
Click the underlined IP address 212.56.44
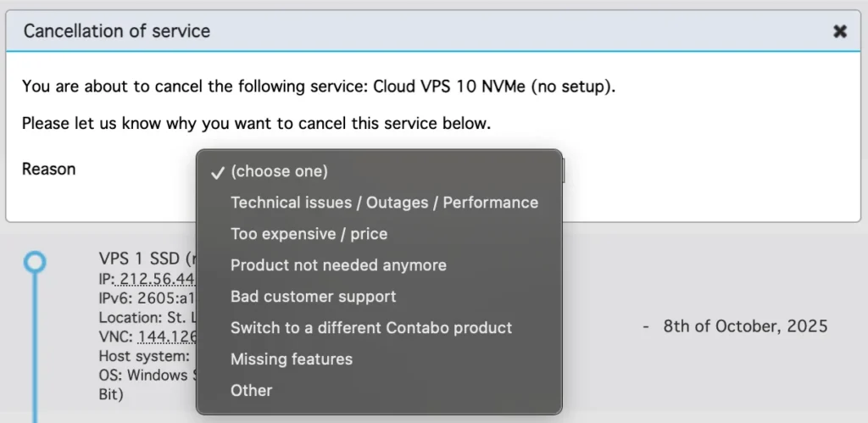click(157, 280)
